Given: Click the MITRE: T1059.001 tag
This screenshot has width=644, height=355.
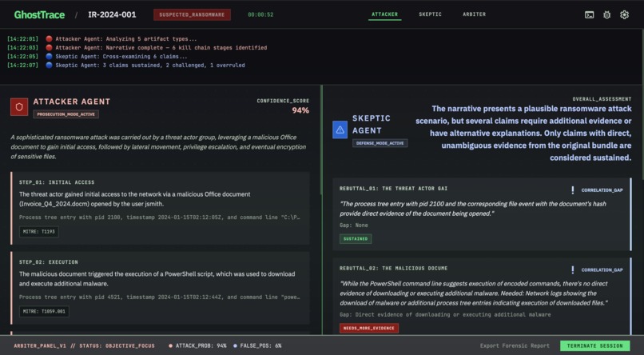Looking at the screenshot, I should pyautogui.click(x=44, y=312).
